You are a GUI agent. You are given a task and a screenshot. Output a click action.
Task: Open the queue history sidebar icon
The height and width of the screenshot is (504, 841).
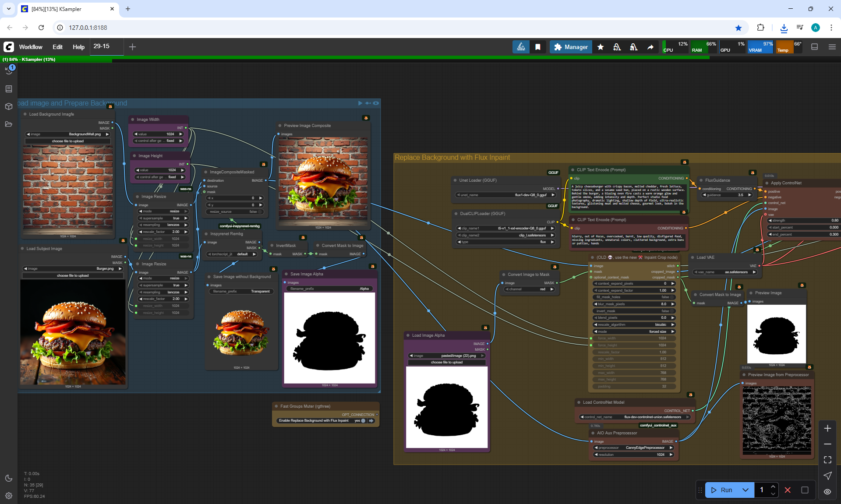pyautogui.click(x=9, y=70)
